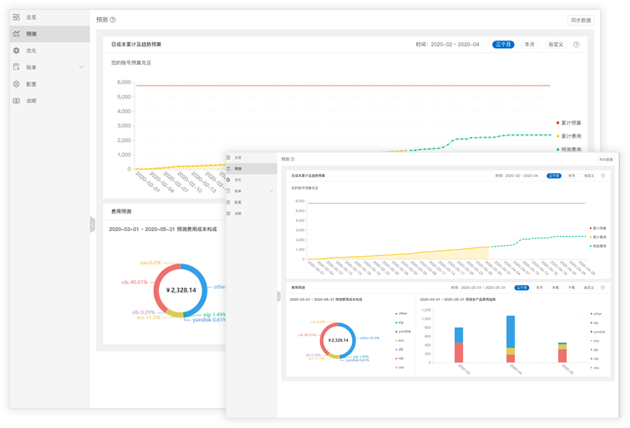Open 账单 item in front window sidebar

(x=251, y=191)
